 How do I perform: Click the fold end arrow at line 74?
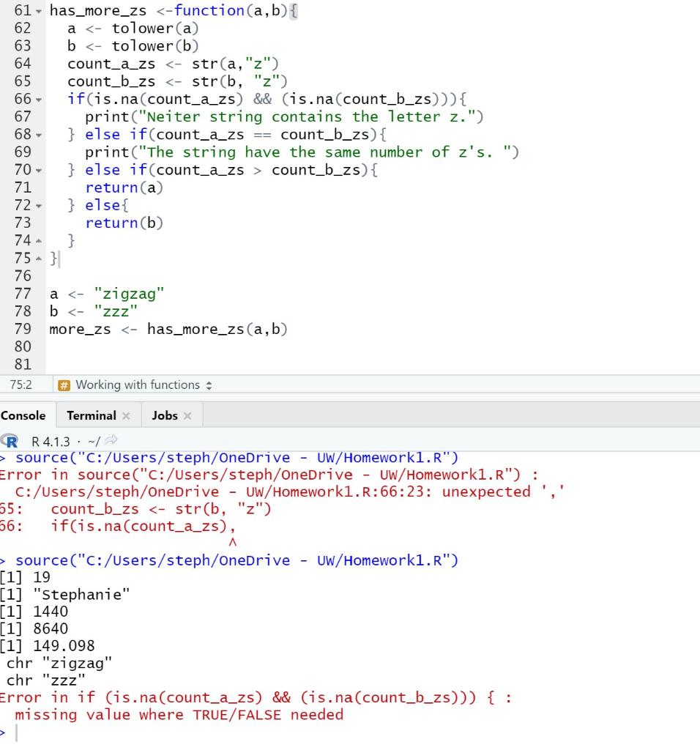39,240
